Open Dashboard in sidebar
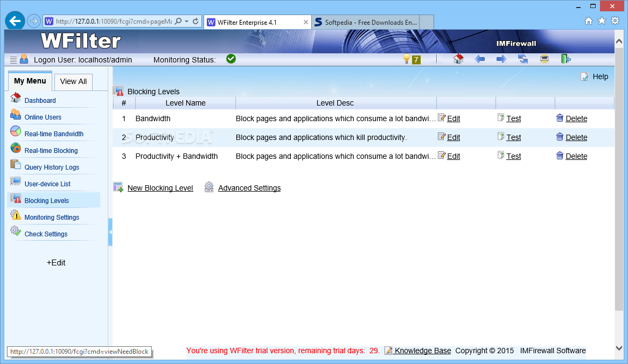 tap(40, 101)
